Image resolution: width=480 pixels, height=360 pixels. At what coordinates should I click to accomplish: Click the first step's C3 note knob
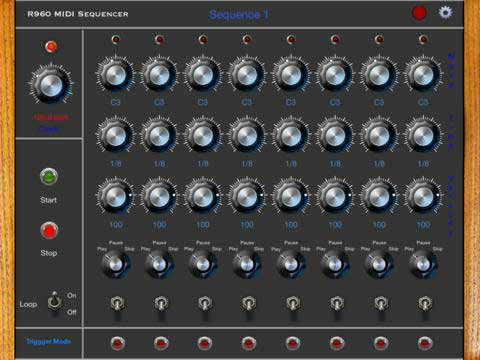115,74
